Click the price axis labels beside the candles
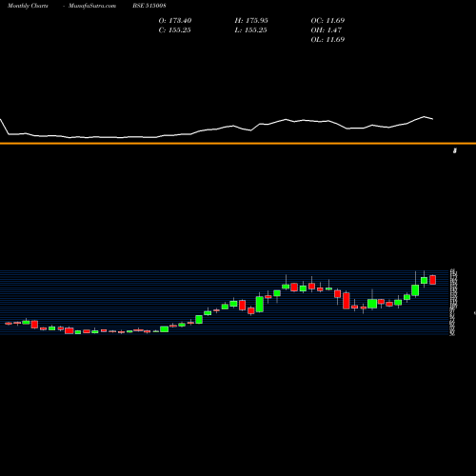The image size is (476, 476). tap(453, 302)
